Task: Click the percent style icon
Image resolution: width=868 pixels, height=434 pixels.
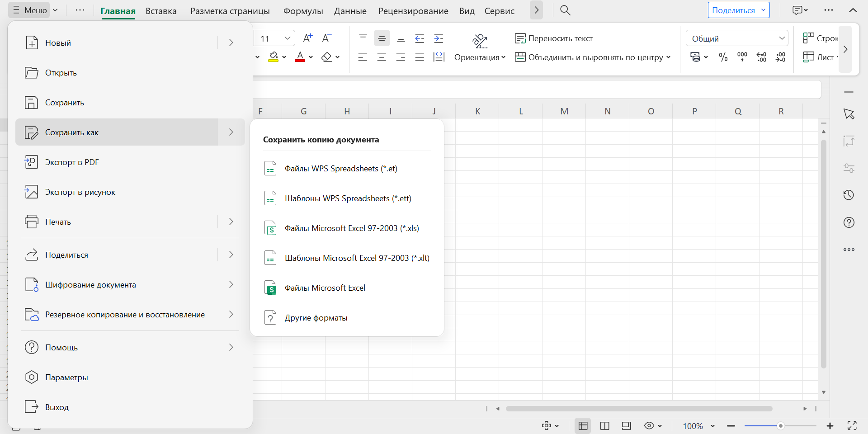Action: (x=723, y=57)
